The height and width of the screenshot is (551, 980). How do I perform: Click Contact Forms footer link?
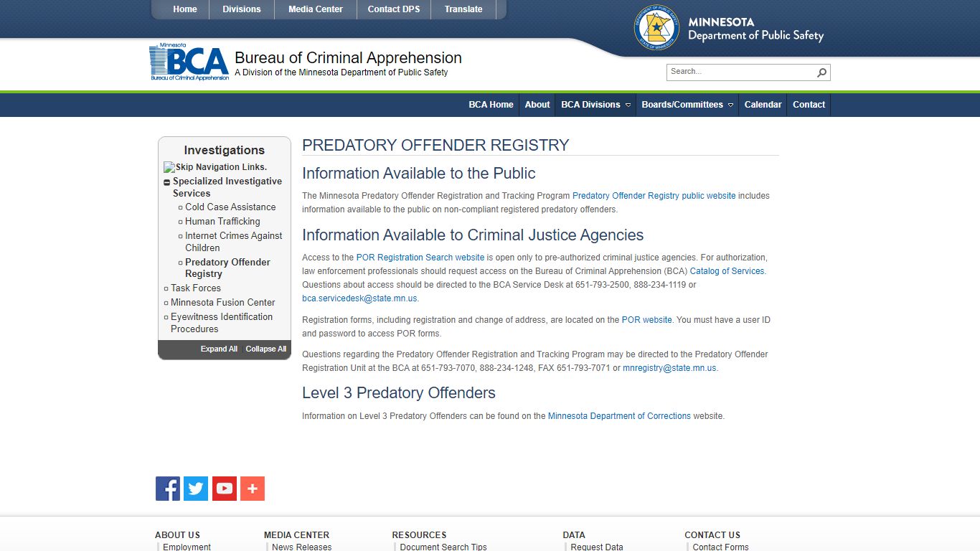pyautogui.click(x=720, y=547)
